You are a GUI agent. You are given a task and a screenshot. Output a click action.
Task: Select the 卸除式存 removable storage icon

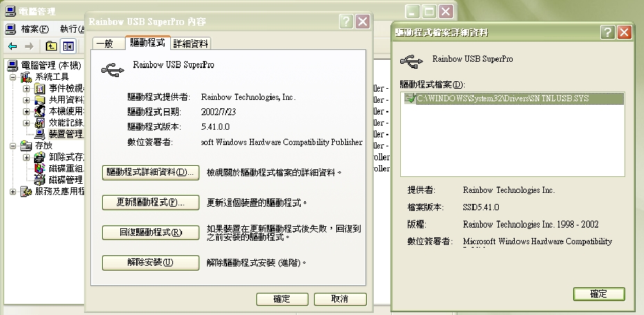40,157
